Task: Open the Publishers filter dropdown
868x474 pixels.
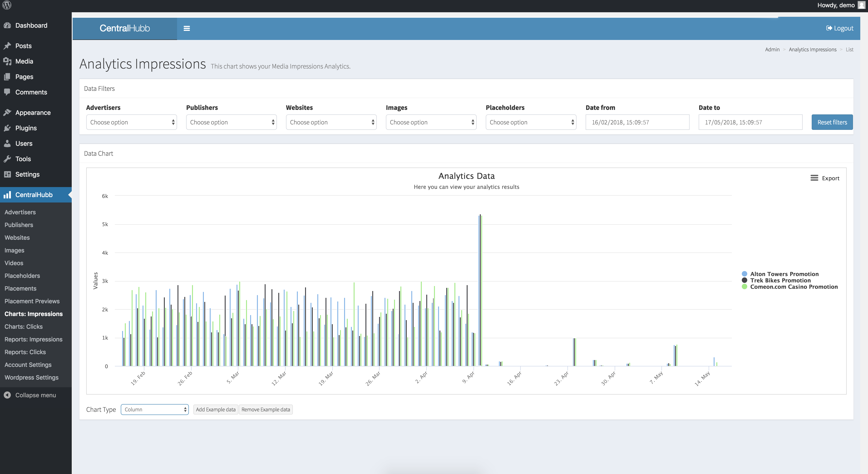Action: [232, 122]
